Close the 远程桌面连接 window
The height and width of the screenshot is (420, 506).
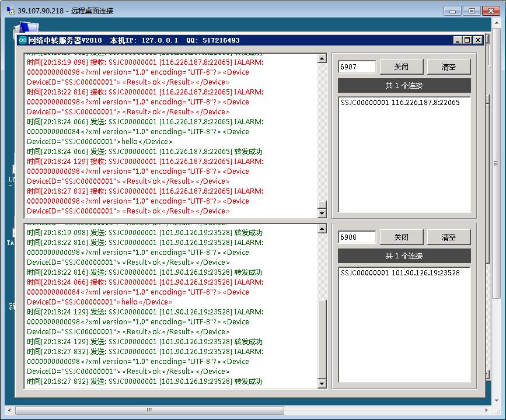(491, 11)
